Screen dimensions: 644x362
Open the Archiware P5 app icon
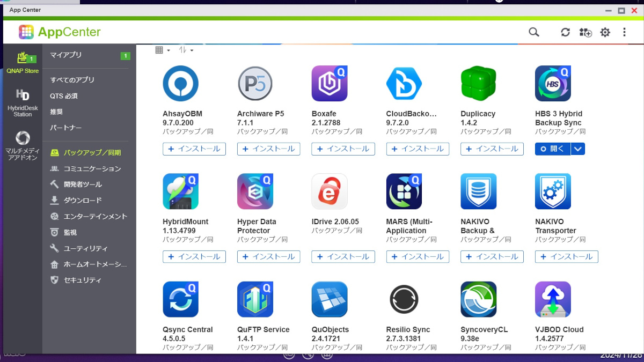point(255,84)
